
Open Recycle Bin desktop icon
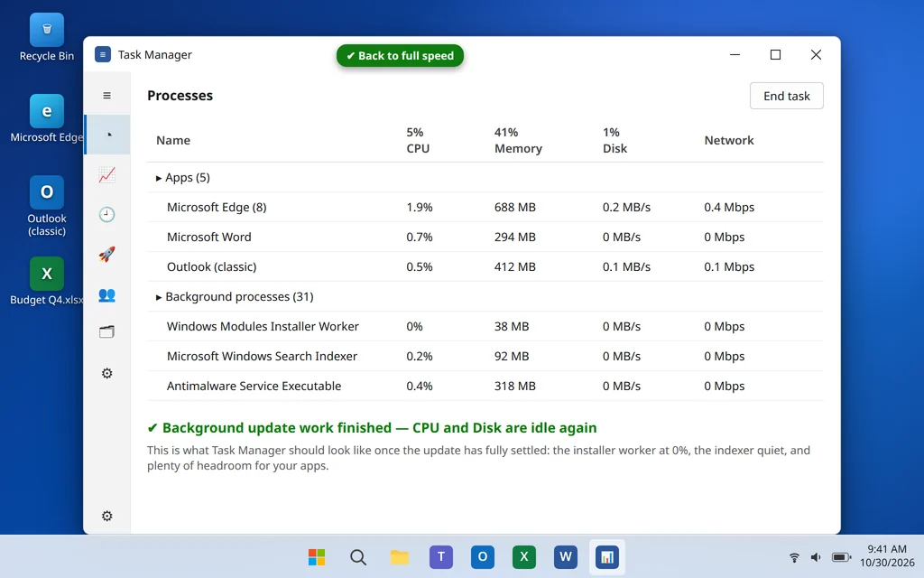coord(47,37)
